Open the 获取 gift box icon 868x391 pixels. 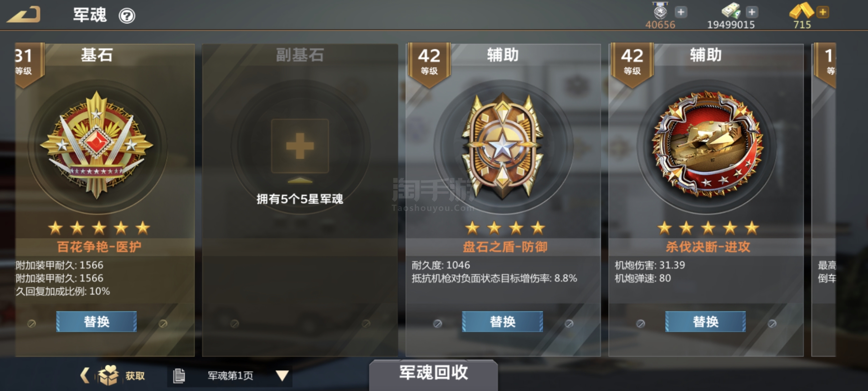pos(108,375)
